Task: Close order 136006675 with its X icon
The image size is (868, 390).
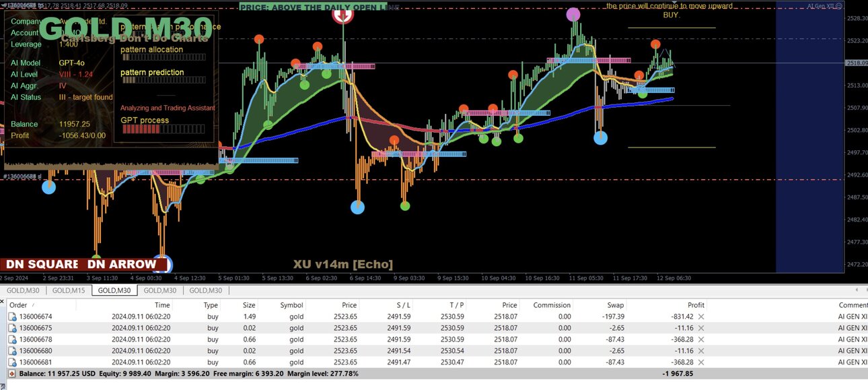Action: (701, 328)
